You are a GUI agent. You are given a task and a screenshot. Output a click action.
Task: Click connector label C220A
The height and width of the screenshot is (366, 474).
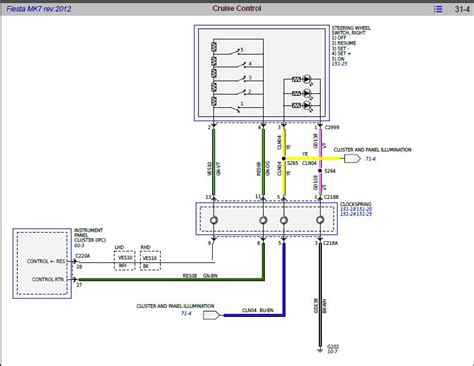(83, 256)
